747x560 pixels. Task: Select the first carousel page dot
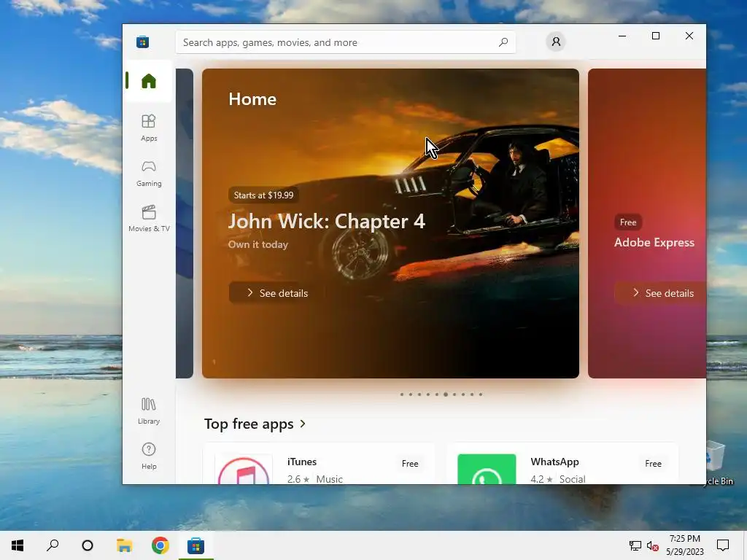coord(402,394)
